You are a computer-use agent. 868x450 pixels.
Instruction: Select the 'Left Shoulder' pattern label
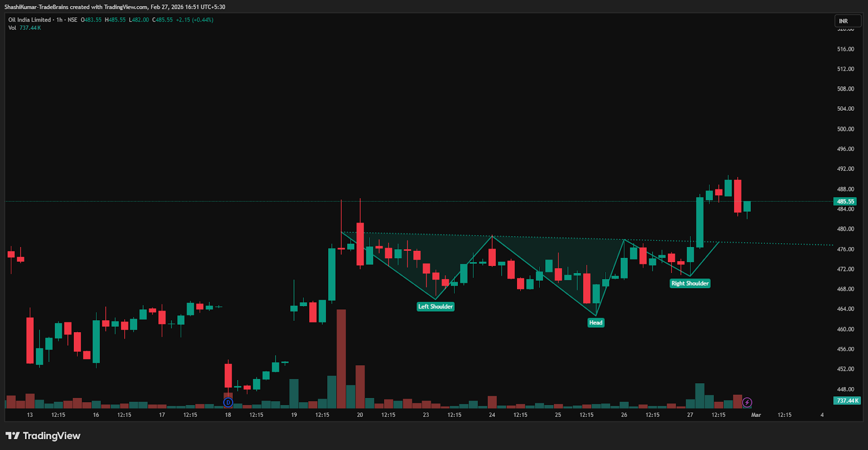click(435, 307)
